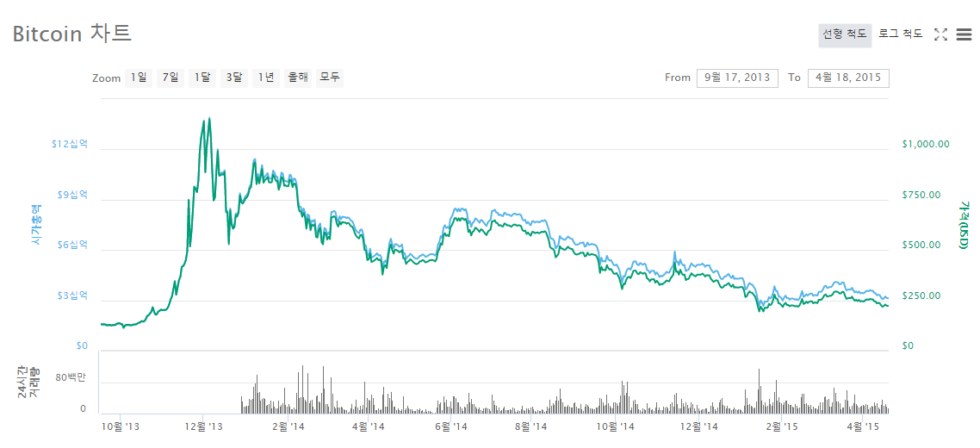Click the $250.00 price axis value

921,296
